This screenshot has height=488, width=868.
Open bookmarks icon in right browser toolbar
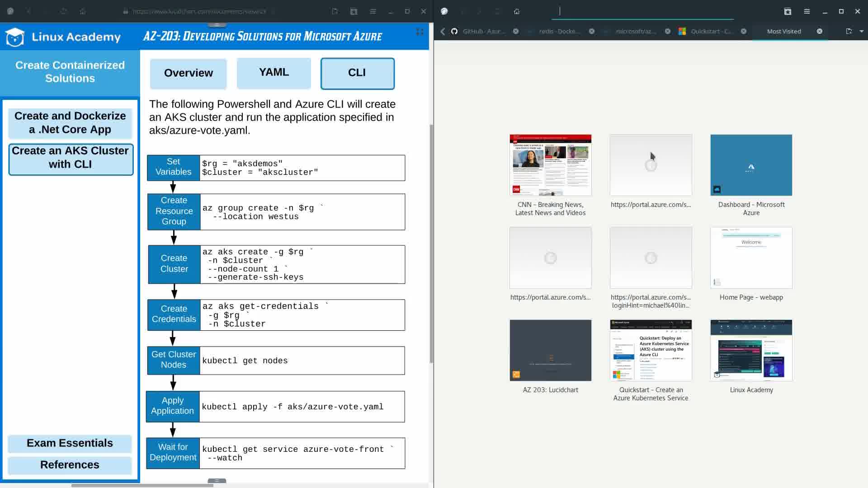(x=788, y=12)
